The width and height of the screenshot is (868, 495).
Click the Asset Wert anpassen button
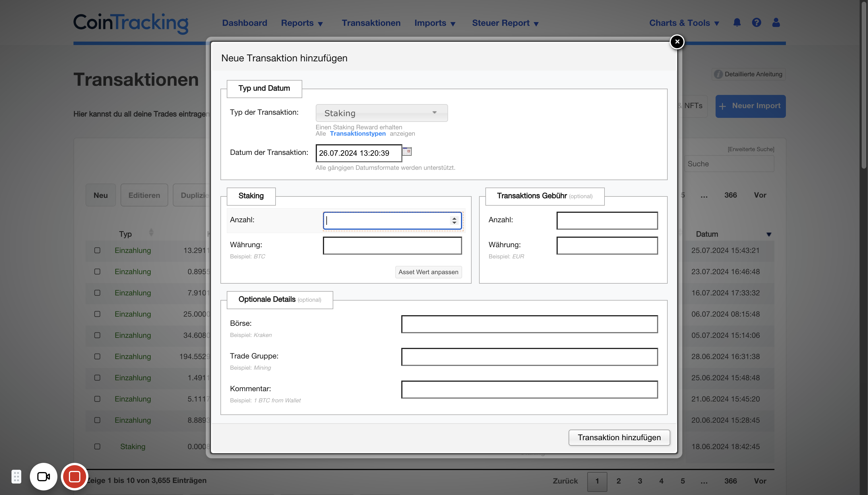(x=428, y=272)
